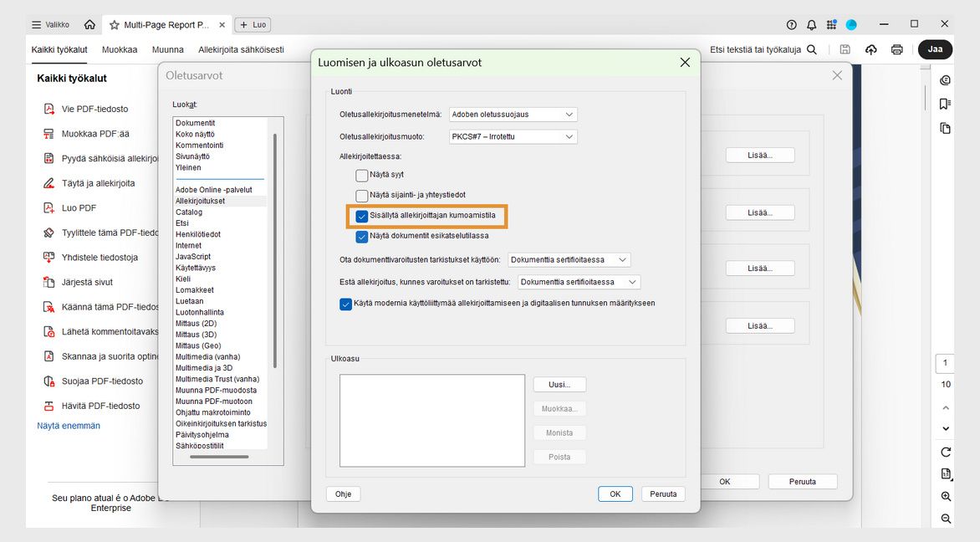Screen dimensions: 980x542
Task: Close the Oletusarvot dialog
Action: coord(837,75)
